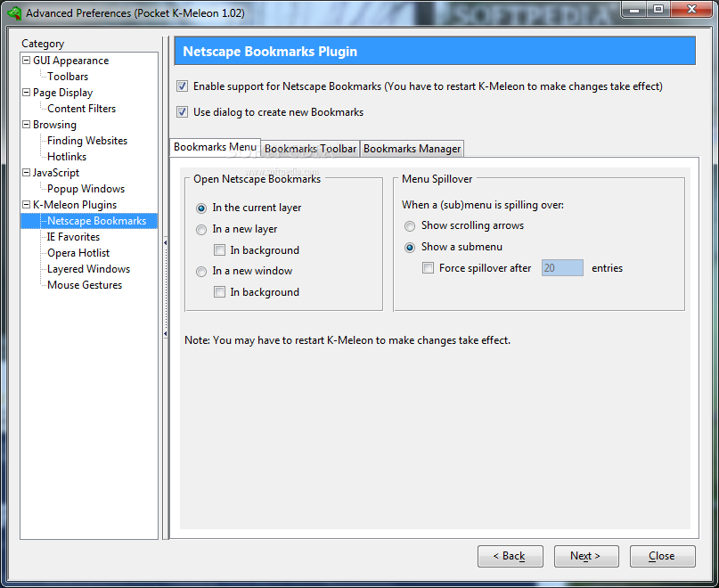Click the spillover entries number field
Image resolution: width=719 pixels, height=588 pixels.
[x=562, y=268]
